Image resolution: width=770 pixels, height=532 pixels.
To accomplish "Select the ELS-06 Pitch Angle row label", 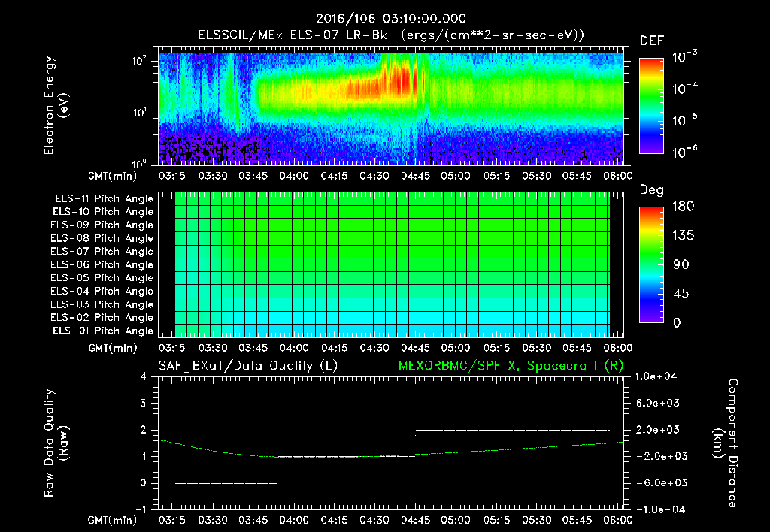I will point(103,264).
